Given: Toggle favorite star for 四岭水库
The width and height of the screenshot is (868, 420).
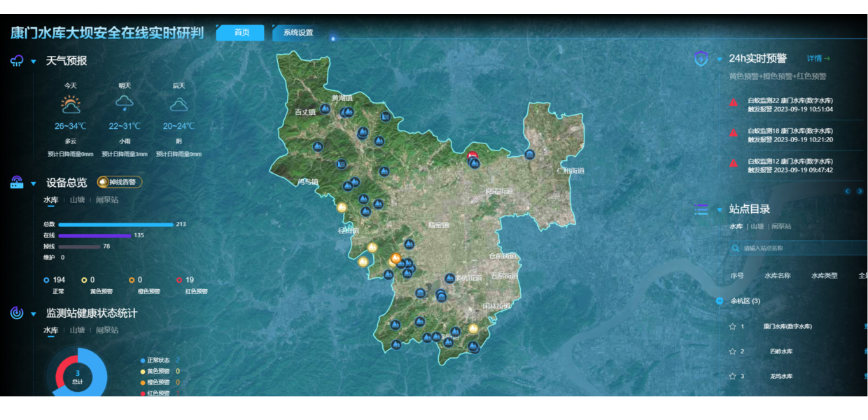Looking at the screenshot, I should pyautogui.click(x=732, y=351).
